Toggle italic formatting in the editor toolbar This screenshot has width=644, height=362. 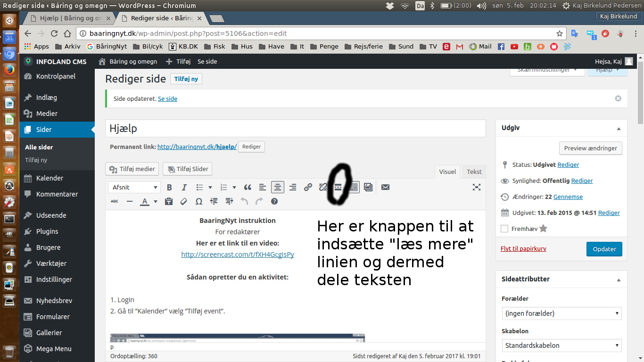click(x=184, y=187)
